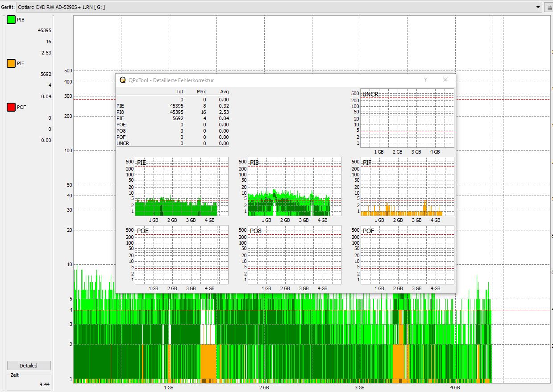Select the PO8 mini graph
The height and width of the screenshot is (392, 553).
tap(289, 255)
